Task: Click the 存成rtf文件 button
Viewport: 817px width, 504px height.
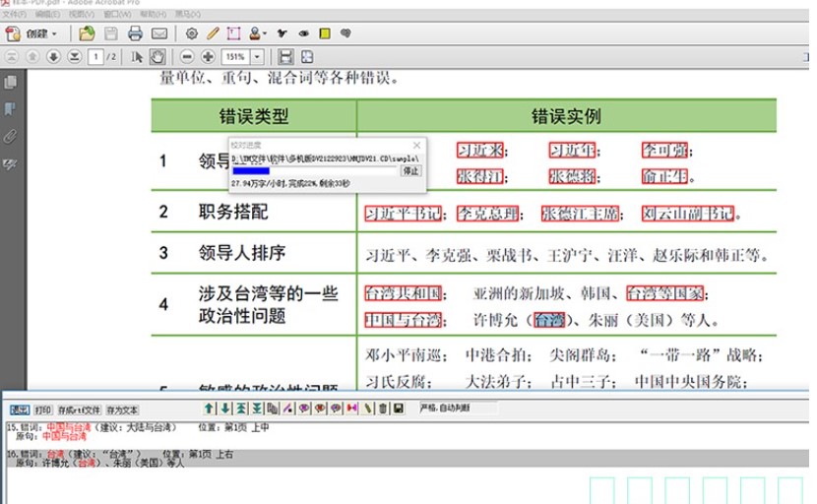Action: [x=79, y=409]
